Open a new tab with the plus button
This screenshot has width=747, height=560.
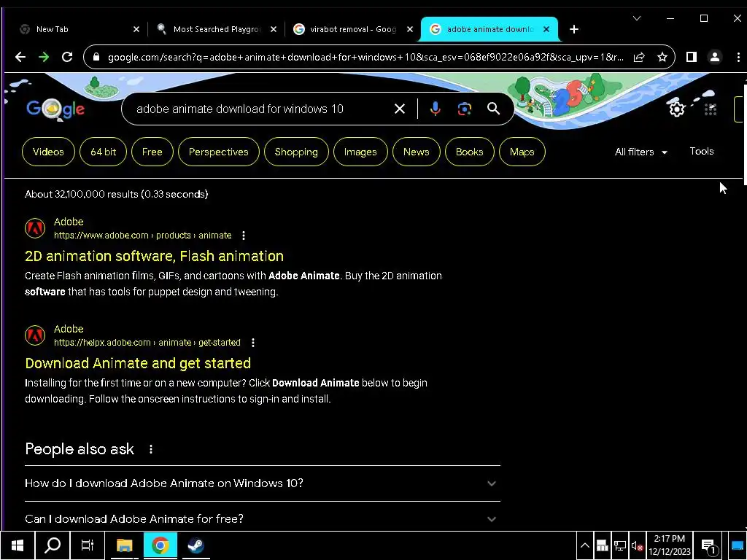(x=574, y=29)
